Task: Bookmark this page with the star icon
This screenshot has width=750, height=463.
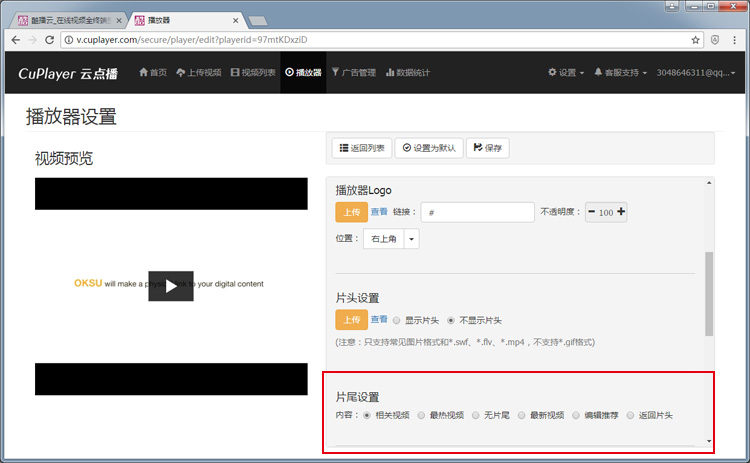Action: tap(695, 40)
